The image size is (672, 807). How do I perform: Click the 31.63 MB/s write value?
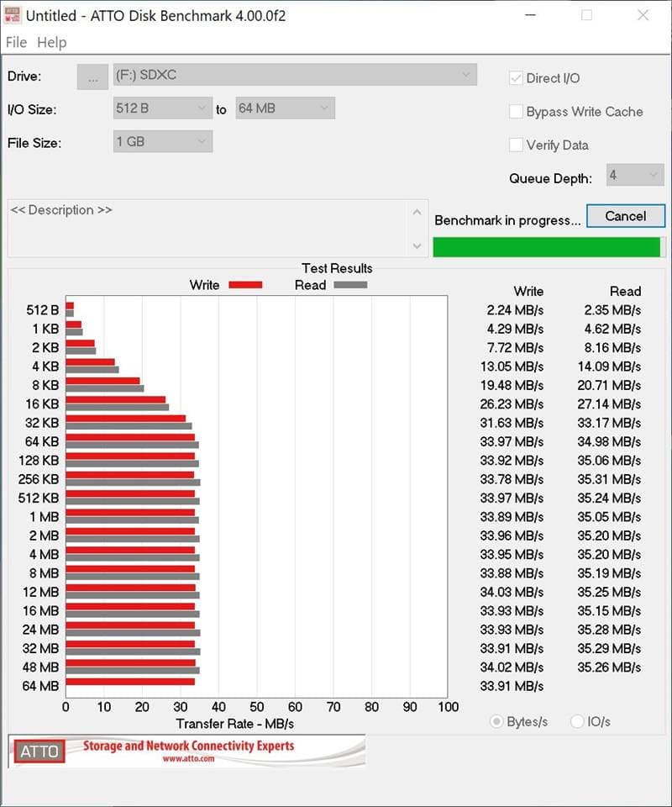point(512,423)
